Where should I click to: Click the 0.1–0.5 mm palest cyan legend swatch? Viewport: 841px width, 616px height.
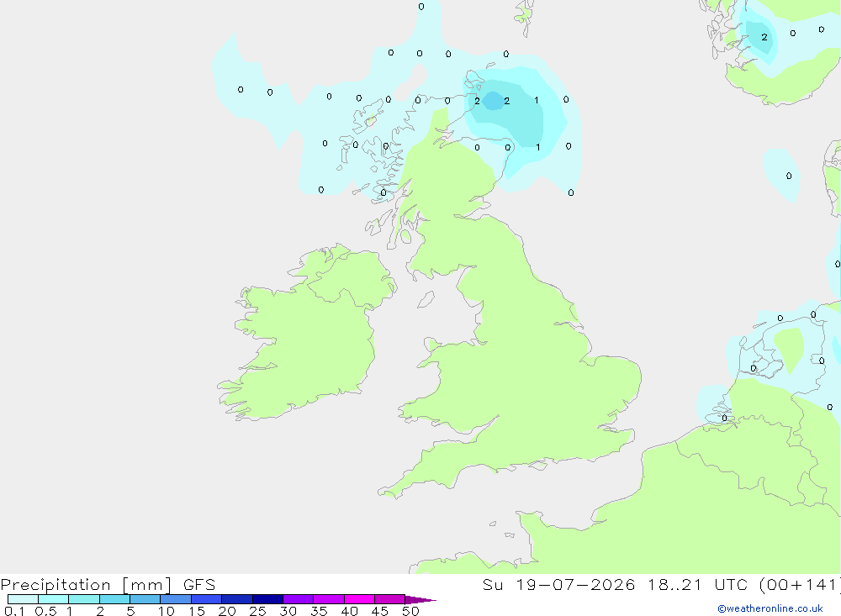tap(23, 599)
